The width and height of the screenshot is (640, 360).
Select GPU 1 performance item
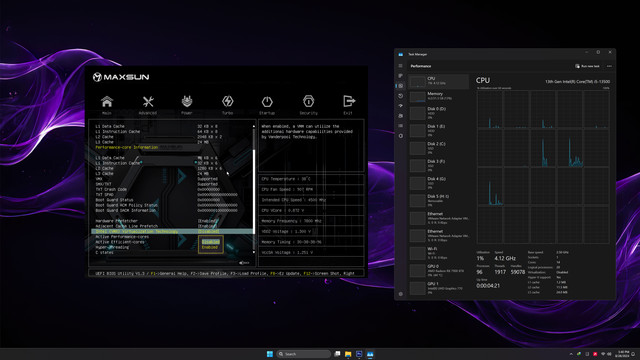tap(438, 288)
